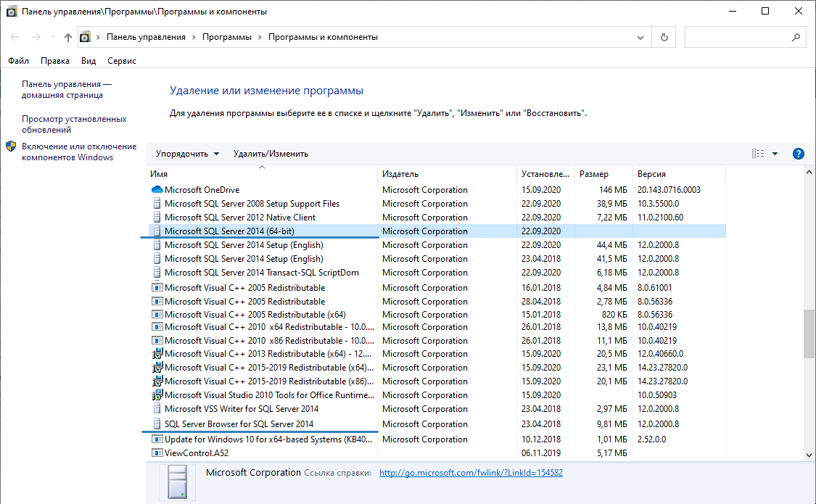816x504 pixels.
Task: Open the address bar history dropdown
Action: pos(640,37)
